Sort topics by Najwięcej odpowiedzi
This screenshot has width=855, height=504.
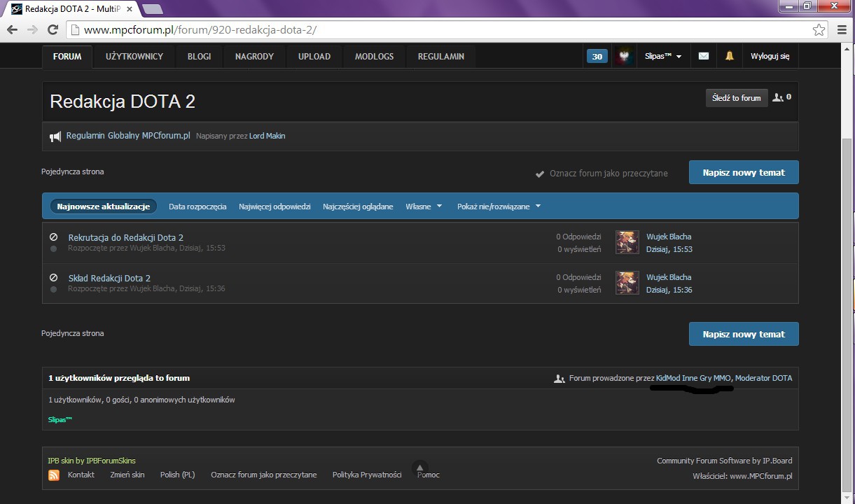pyautogui.click(x=274, y=206)
